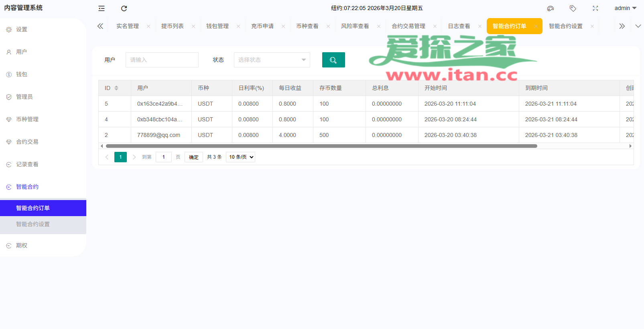The width and height of the screenshot is (644, 329).
Task: Focus the 用户 search input field
Action: coord(162,60)
